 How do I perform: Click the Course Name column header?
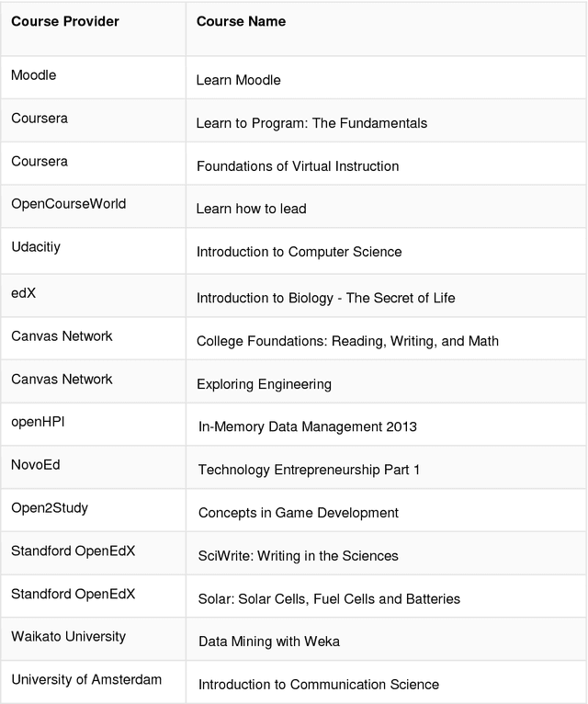241,21
